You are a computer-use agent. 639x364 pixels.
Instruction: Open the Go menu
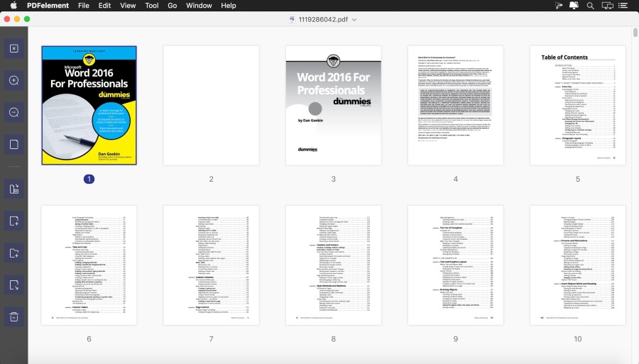pos(173,5)
